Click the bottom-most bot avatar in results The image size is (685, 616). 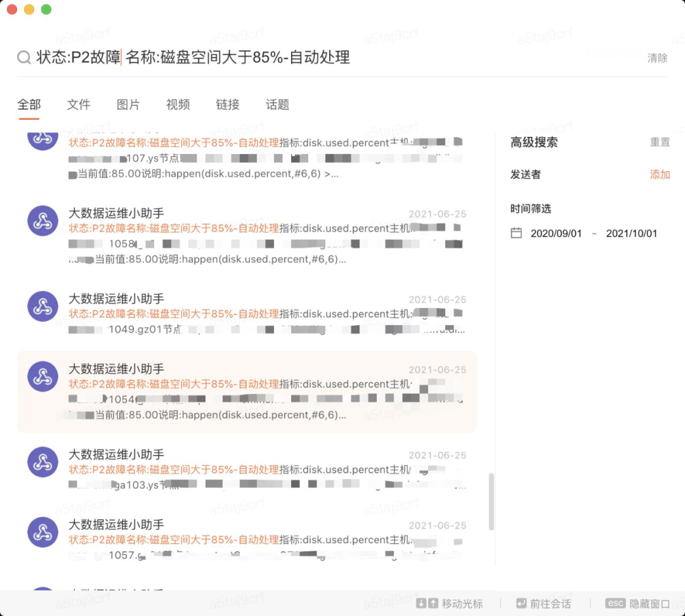point(42,532)
